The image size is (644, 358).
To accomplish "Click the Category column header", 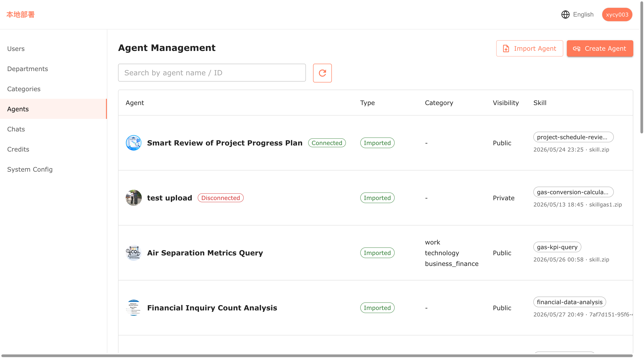I will [x=439, y=103].
